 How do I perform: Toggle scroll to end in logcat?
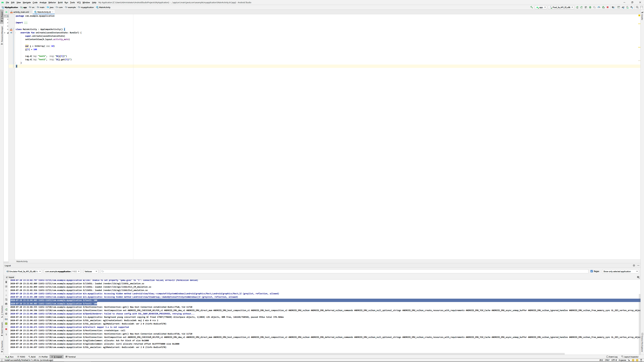[x=6, y=286]
